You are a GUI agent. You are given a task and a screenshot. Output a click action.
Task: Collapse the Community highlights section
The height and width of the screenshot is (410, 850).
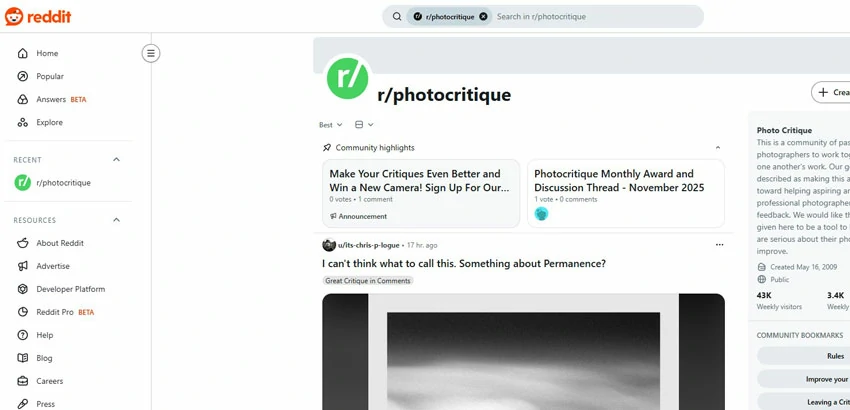pos(718,148)
